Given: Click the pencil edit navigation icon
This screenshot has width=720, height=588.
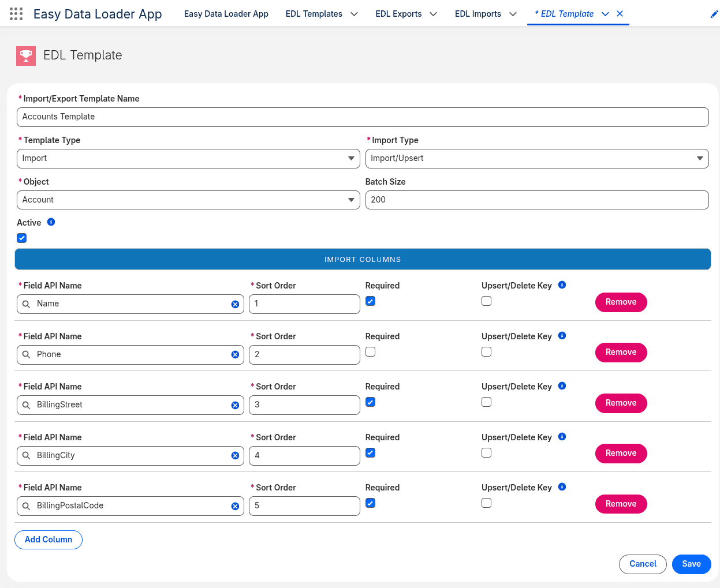Looking at the screenshot, I should click(x=714, y=14).
